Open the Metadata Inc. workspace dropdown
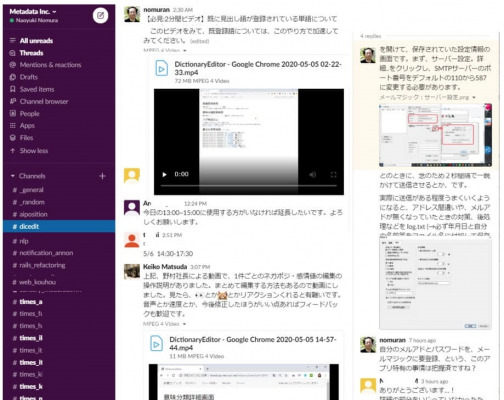 (33, 11)
